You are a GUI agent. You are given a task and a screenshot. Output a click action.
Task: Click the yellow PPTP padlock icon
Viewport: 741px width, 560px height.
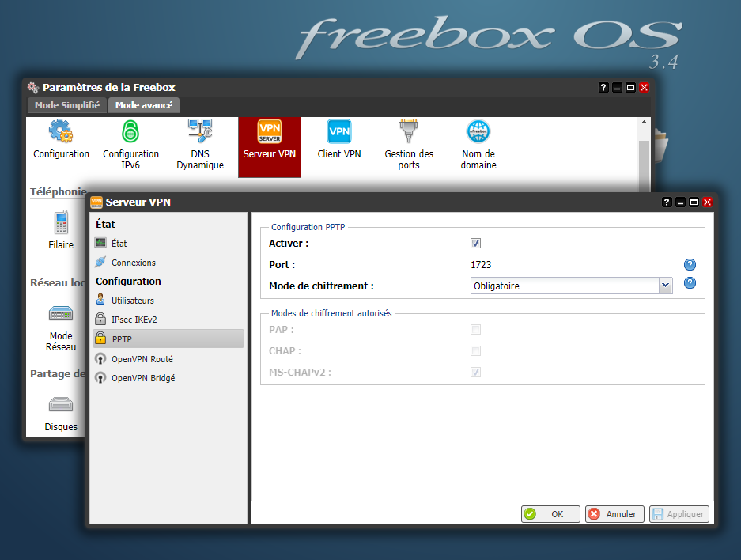pyautogui.click(x=100, y=339)
